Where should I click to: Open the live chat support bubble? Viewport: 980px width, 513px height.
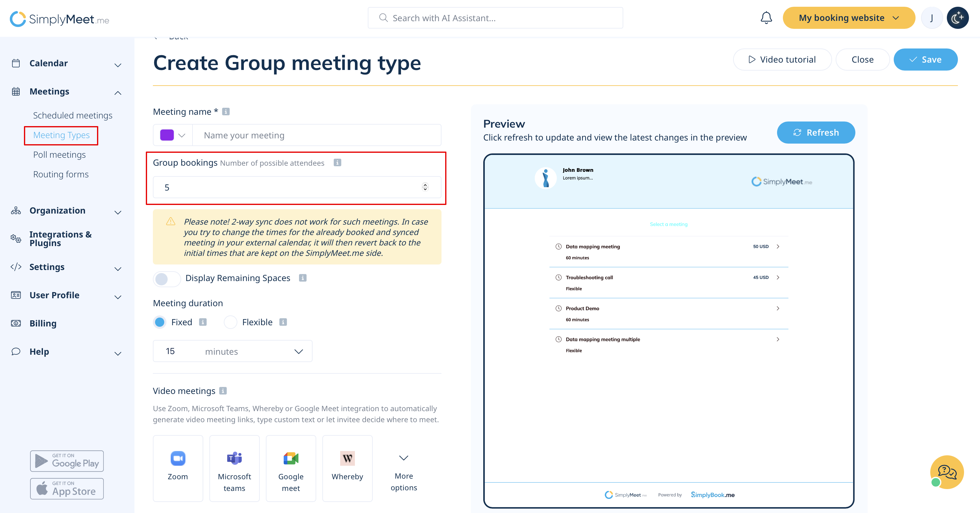pyautogui.click(x=947, y=472)
